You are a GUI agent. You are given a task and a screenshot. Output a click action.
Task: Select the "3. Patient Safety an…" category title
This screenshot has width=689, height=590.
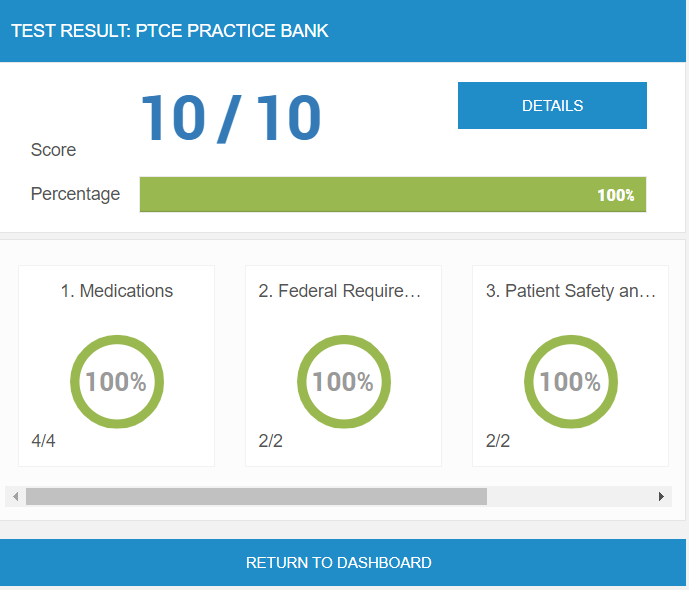click(x=570, y=291)
